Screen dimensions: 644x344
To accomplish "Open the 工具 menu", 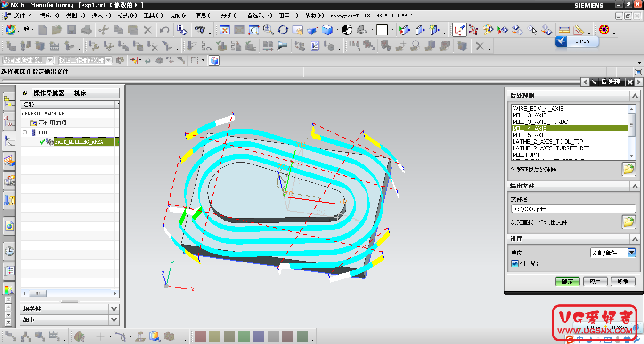I will pyautogui.click(x=153, y=16).
